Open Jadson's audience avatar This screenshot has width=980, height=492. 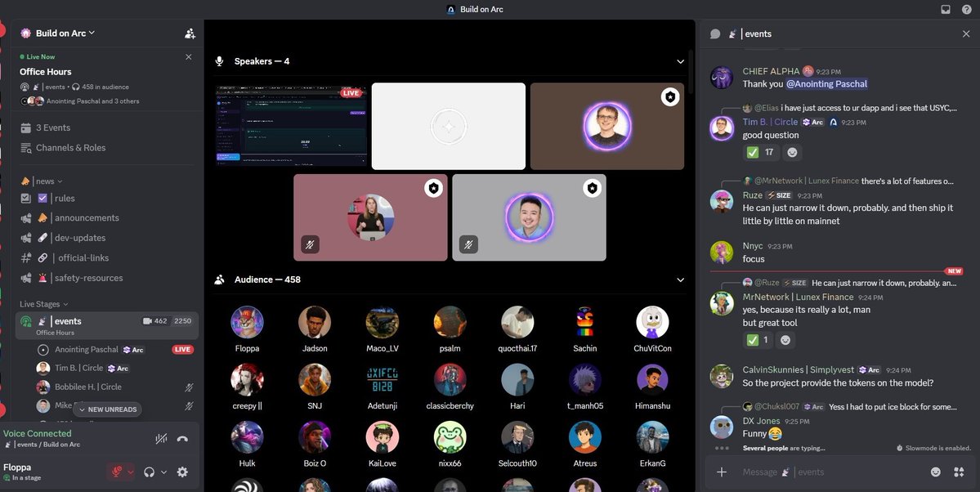[x=315, y=322]
